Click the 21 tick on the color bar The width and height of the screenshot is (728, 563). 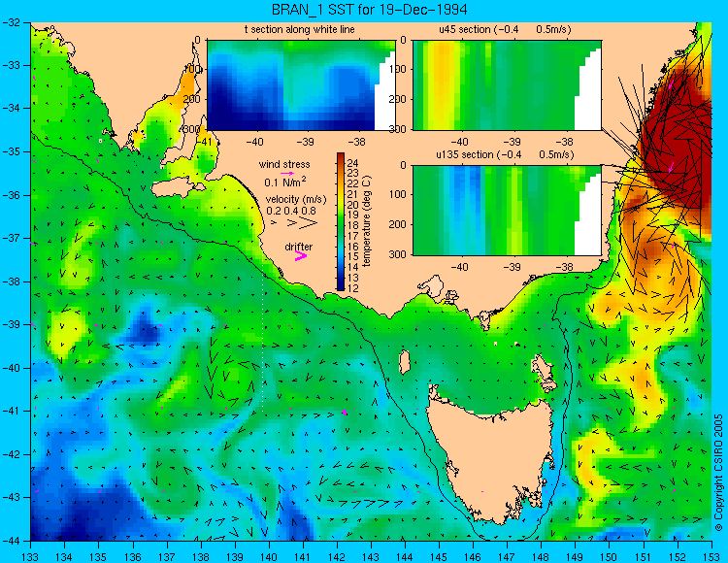(x=353, y=194)
